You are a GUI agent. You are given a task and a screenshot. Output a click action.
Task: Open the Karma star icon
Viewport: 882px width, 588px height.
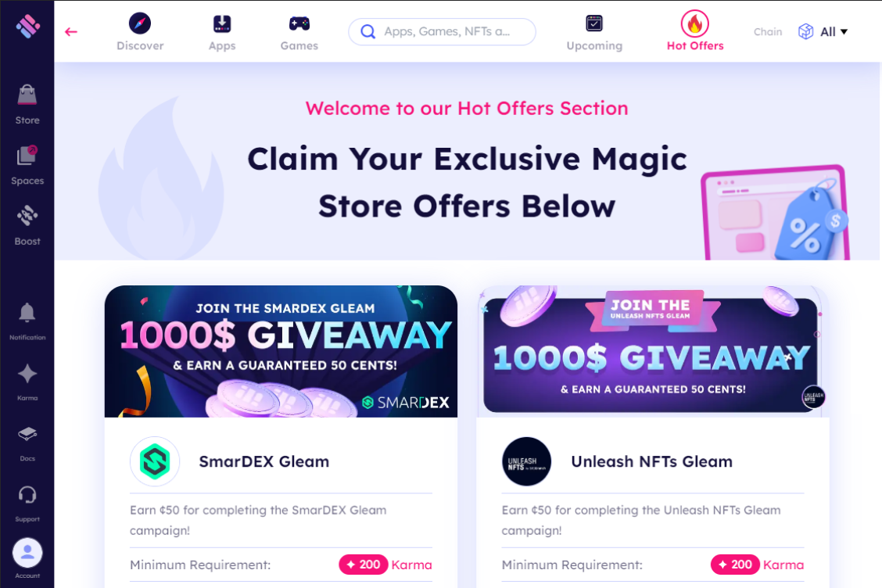coord(27,382)
